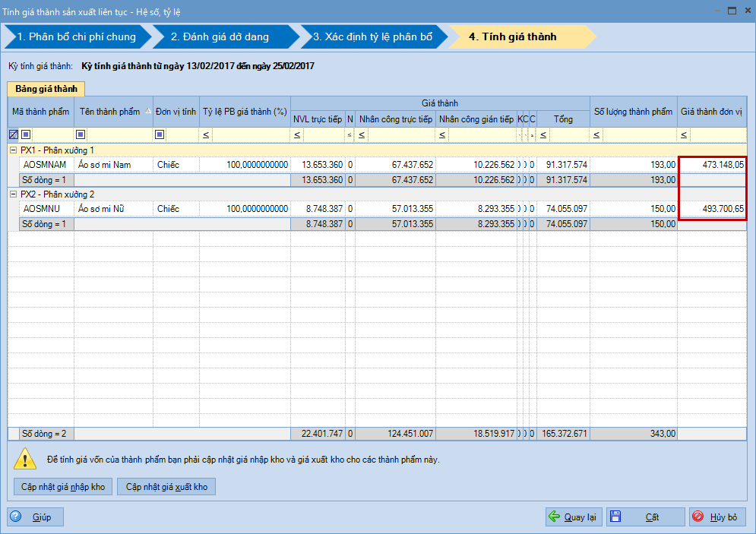The width and height of the screenshot is (756, 534).
Task: Click the clear-filter icon in the filter row
Action: point(13,135)
